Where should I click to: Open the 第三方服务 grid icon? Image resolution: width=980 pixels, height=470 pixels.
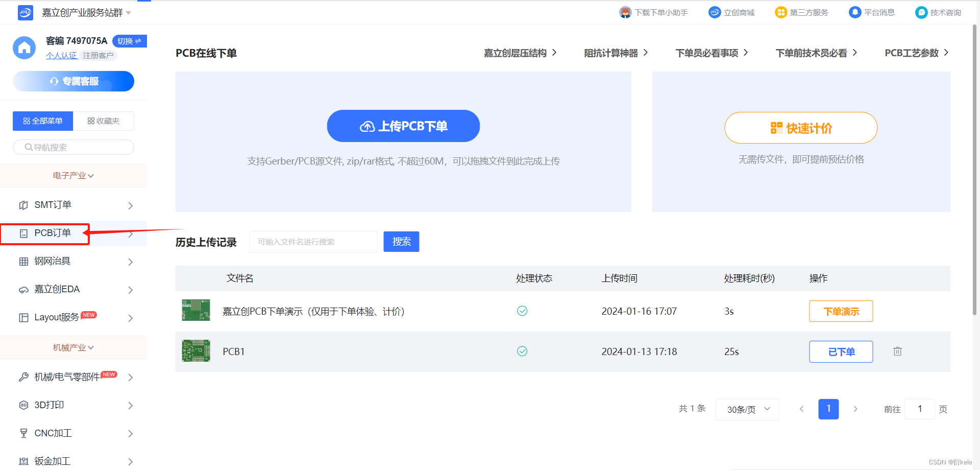[781, 12]
